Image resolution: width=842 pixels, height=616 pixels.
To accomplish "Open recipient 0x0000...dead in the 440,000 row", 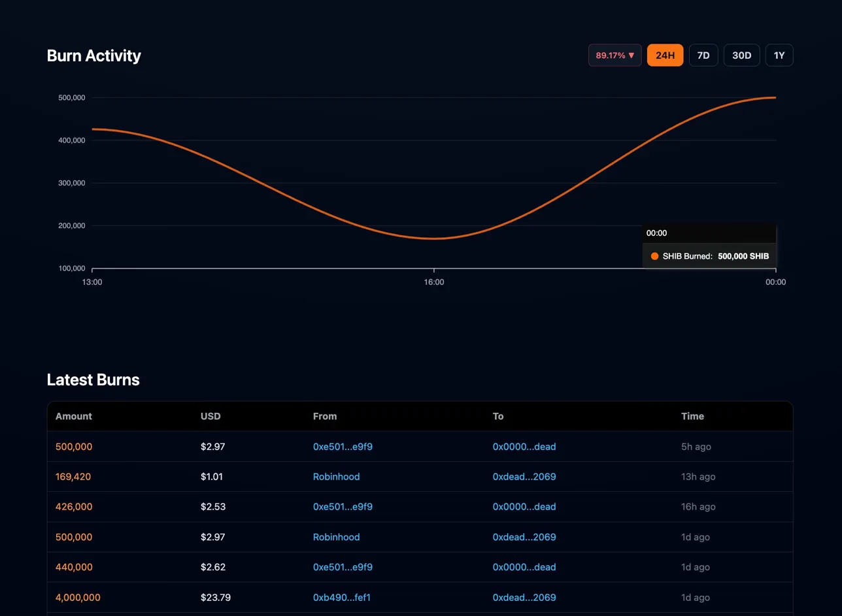I will click(524, 567).
